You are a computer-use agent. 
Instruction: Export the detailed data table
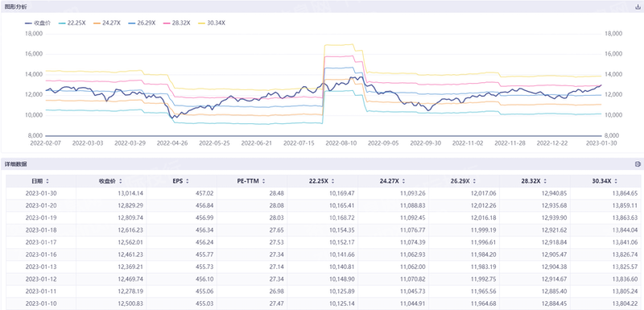638,164
